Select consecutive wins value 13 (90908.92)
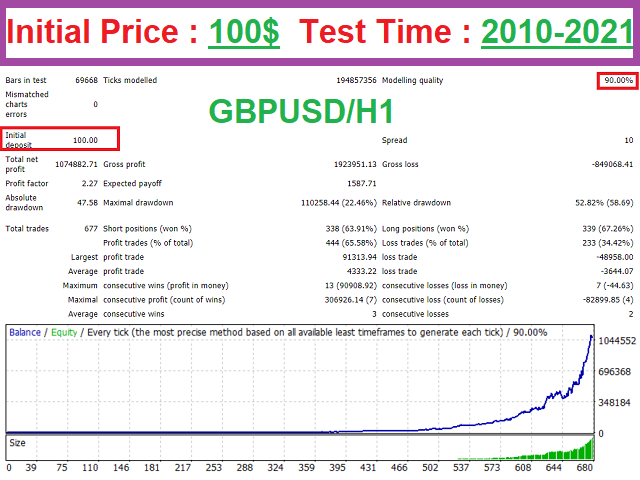The height and width of the screenshot is (480, 640). 351,286
